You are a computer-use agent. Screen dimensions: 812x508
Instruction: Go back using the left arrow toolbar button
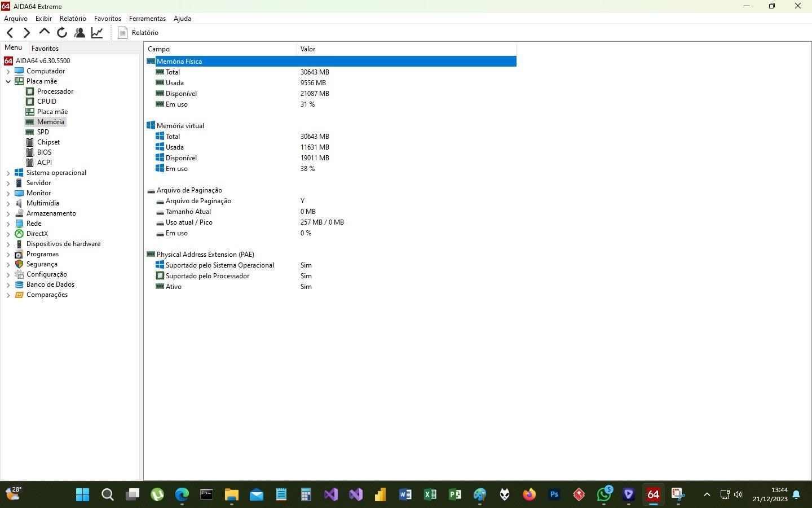pyautogui.click(x=10, y=33)
